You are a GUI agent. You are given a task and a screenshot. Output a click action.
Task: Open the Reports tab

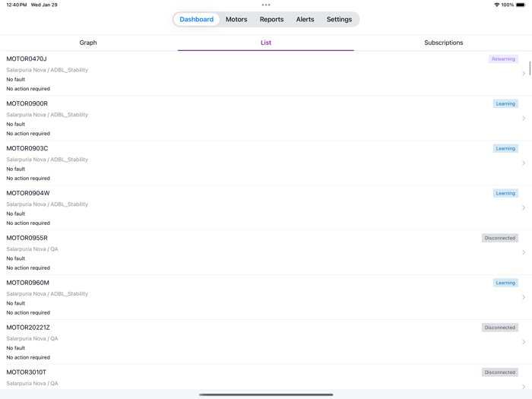point(271,19)
